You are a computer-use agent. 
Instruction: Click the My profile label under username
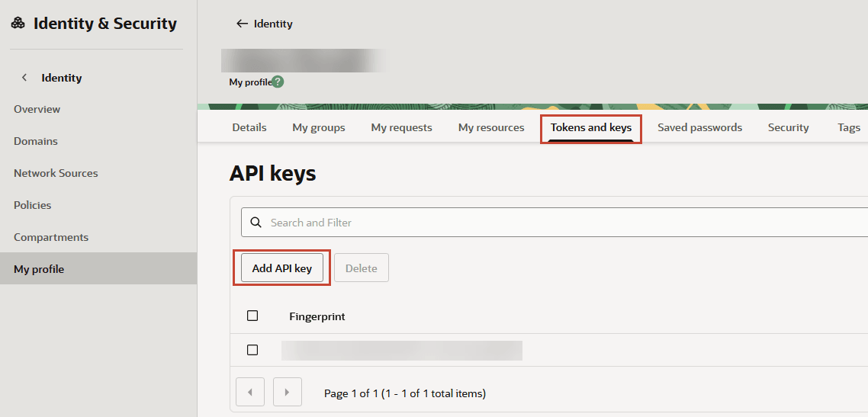(250, 82)
